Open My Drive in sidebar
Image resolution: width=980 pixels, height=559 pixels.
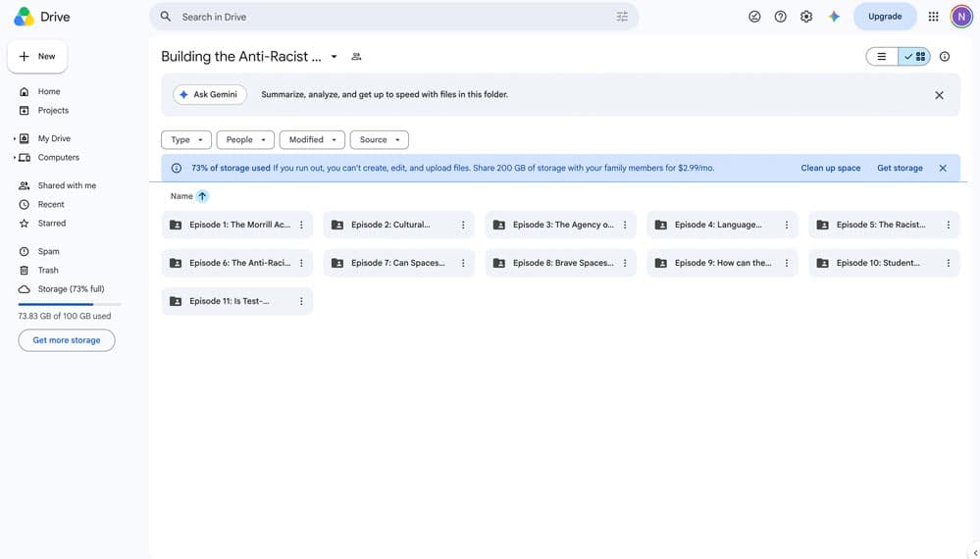54,138
